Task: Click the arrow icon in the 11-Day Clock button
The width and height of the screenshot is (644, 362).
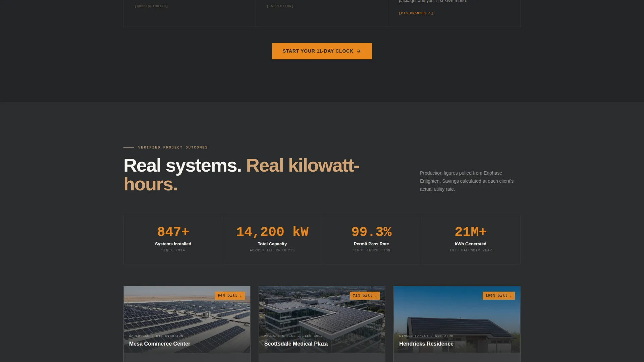Action: pos(359,51)
